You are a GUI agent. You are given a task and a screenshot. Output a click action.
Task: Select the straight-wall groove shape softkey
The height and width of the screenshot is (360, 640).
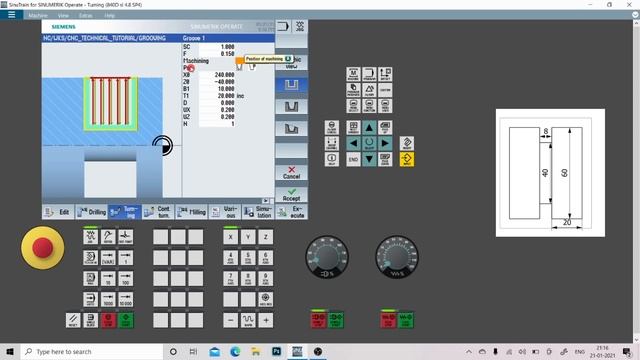click(x=291, y=85)
